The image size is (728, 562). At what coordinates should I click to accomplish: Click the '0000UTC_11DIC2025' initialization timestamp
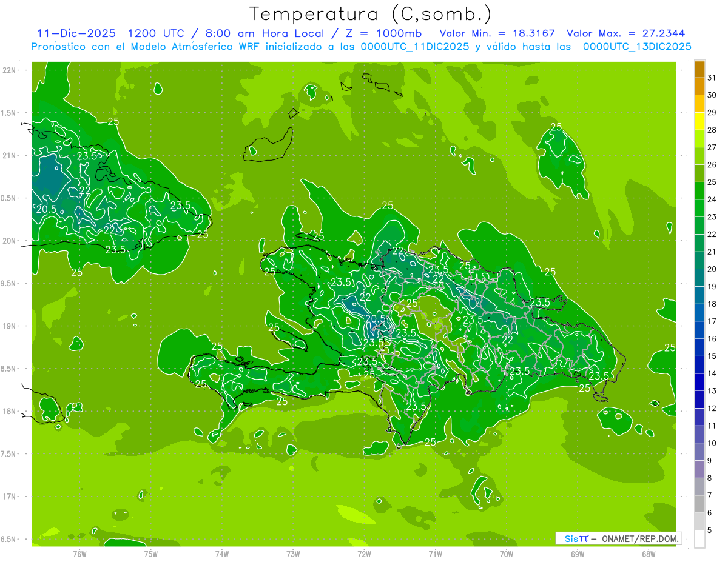[415, 47]
